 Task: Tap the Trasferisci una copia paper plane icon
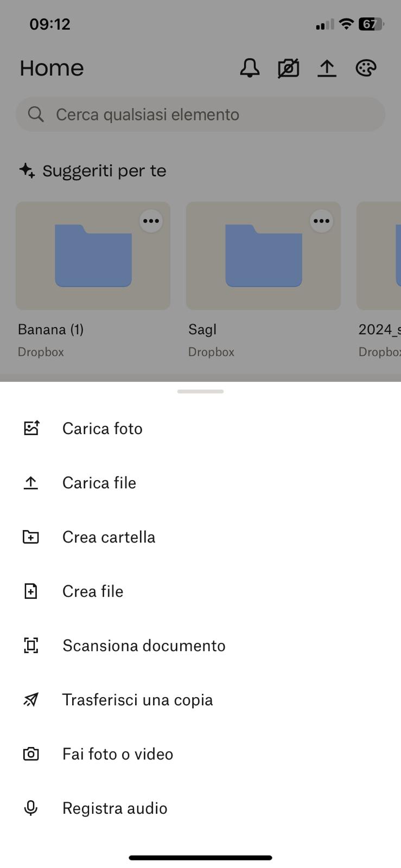click(x=31, y=699)
